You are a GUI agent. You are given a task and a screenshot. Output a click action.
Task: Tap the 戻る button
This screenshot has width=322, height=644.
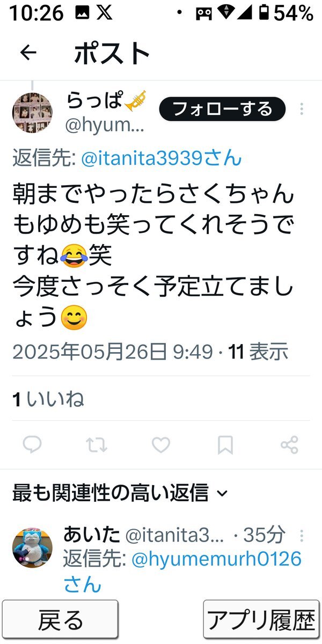60,619
